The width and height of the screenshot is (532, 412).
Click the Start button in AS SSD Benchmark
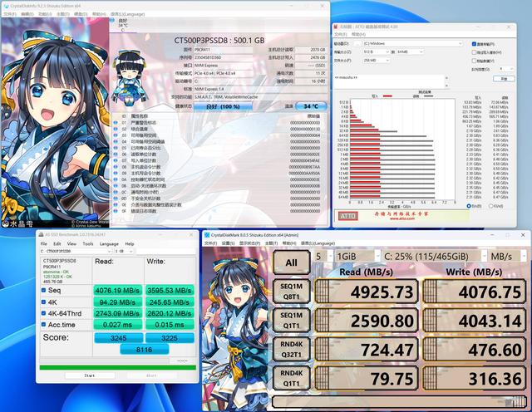[90, 375]
